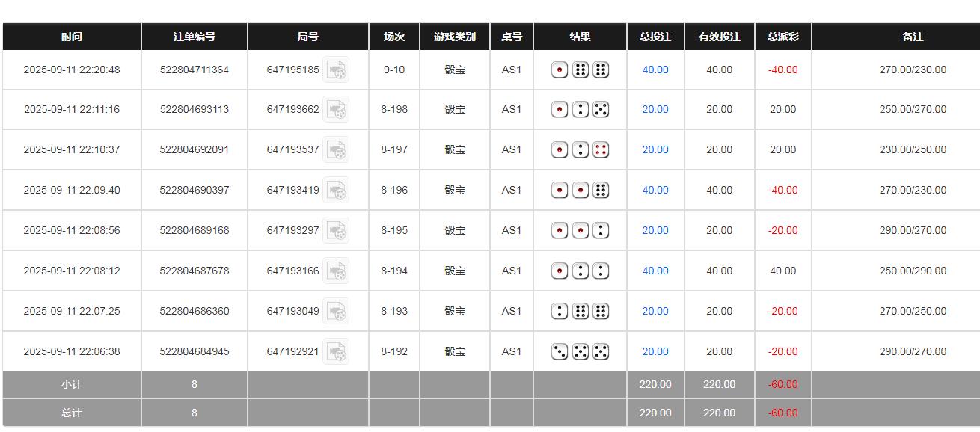Open the blue 40.00 bet for session 9-10
Image resolution: width=980 pixels, height=432 pixels.
(655, 70)
